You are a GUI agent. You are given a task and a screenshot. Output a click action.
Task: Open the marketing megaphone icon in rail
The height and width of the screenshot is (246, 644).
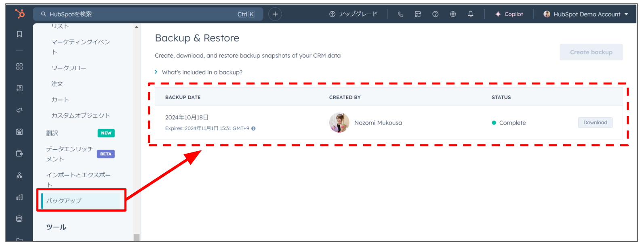pyautogui.click(x=19, y=110)
